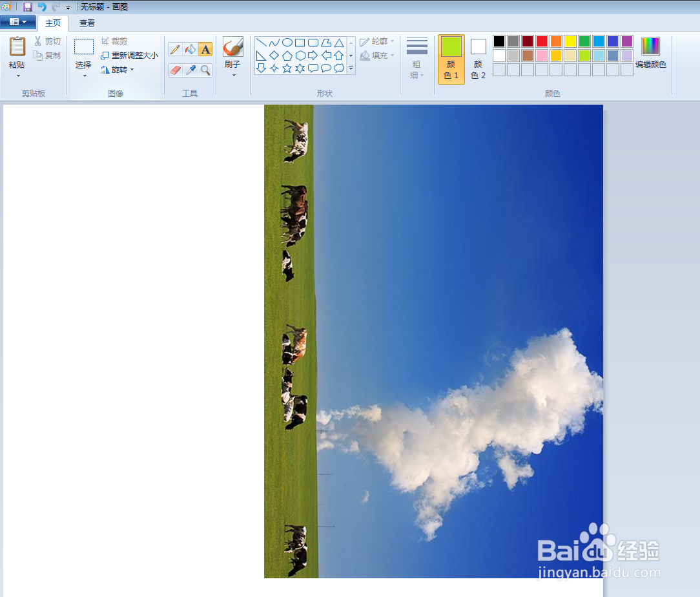Screen dimensions: 700x597
Task: Choose the Six-point star shape
Action: coord(300,68)
